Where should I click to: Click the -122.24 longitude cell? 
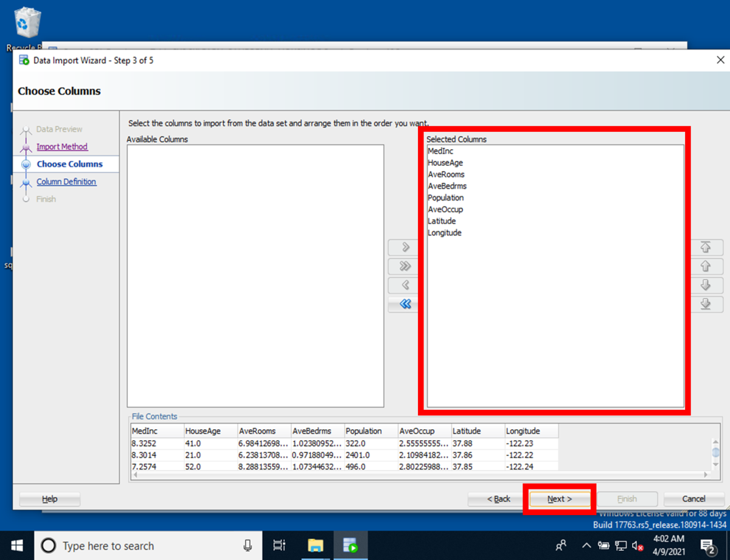532,466
